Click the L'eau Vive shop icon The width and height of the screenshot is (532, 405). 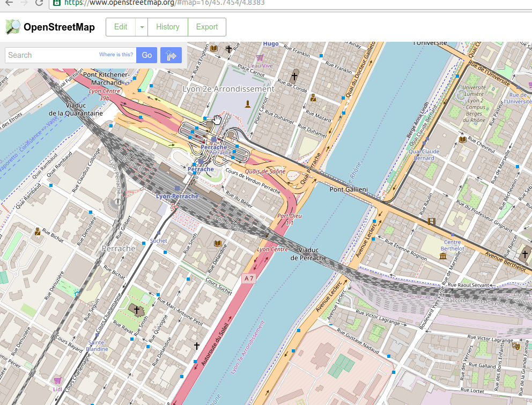[x=260, y=57]
